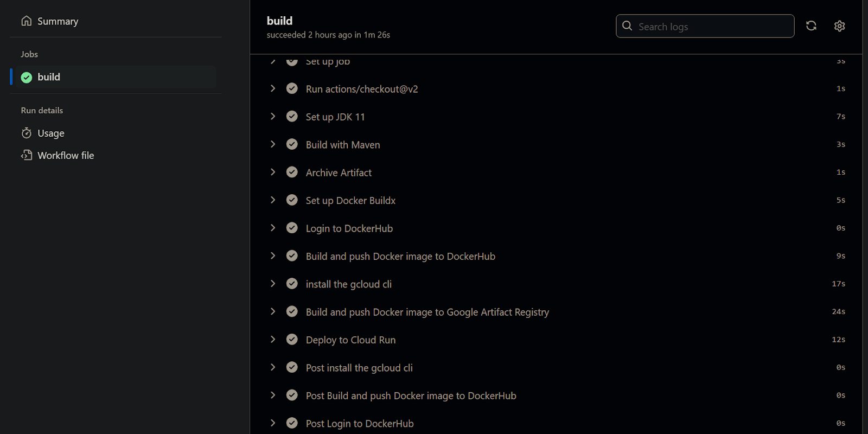This screenshot has width=868, height=434.
Task: Click the Workflow file icon
Action: (x=27, y=155)
